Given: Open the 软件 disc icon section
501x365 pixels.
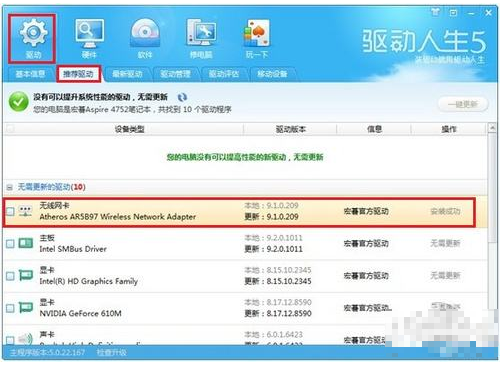Looking at the screenshot, I should click(145, 39).
